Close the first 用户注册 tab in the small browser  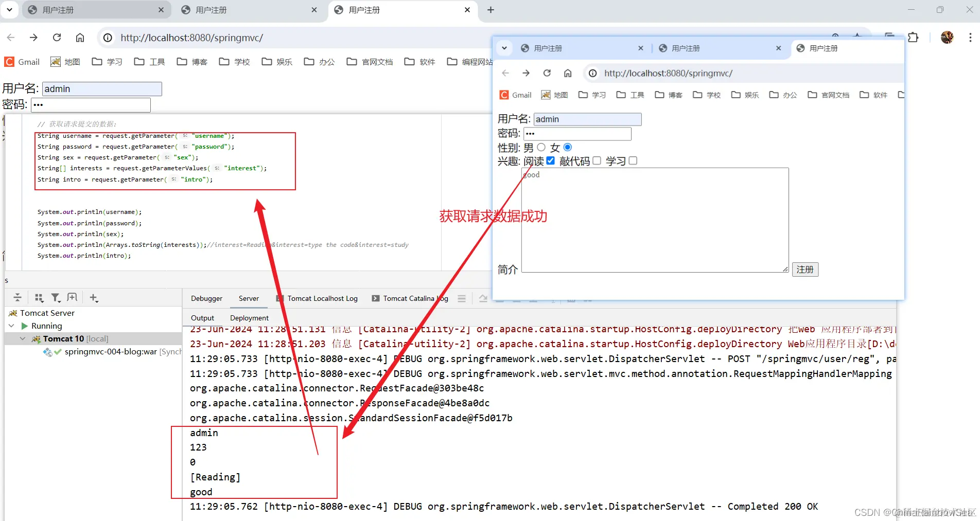[x=641, y=48]
